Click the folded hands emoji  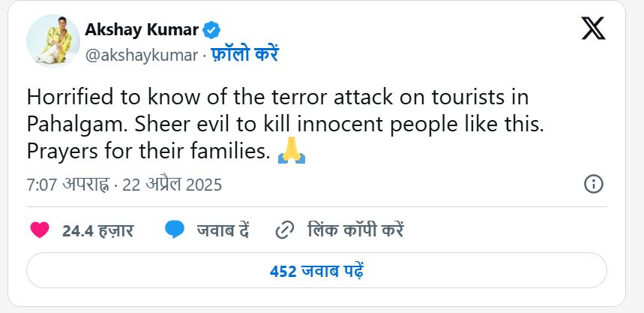pyautogui.click(x=292, y=152)
